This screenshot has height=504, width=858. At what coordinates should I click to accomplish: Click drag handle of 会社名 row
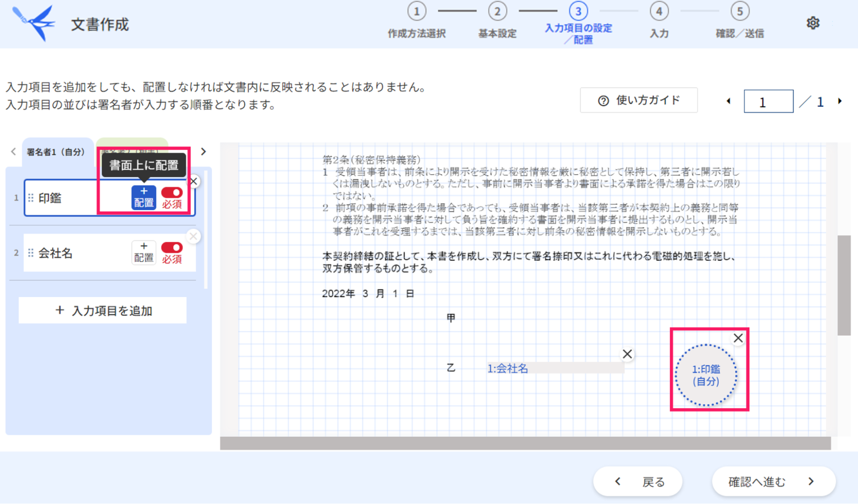coord(31,253)
